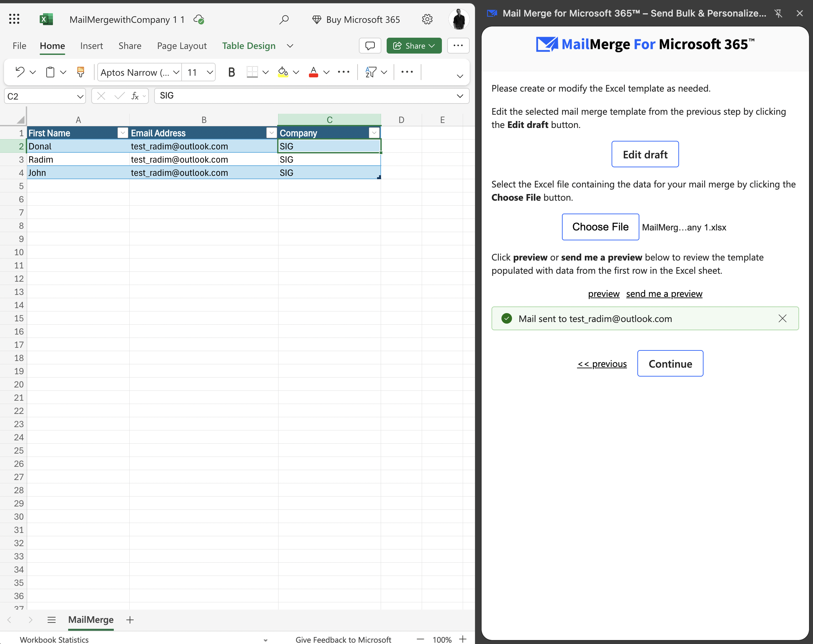Viewport: 813px width, 644px height.
Task: Click the ribbon more options ellipsis
Action: (458, 46)
